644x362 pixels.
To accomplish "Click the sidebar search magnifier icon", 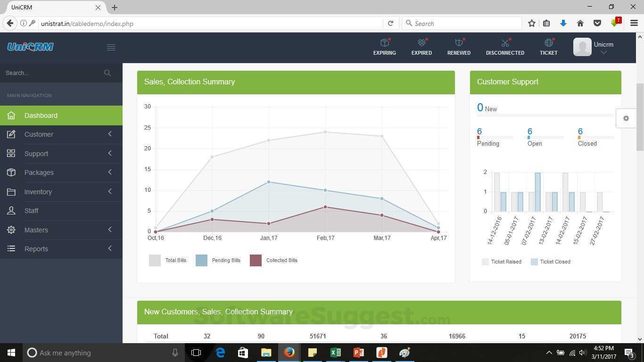I will coord(107,73).
